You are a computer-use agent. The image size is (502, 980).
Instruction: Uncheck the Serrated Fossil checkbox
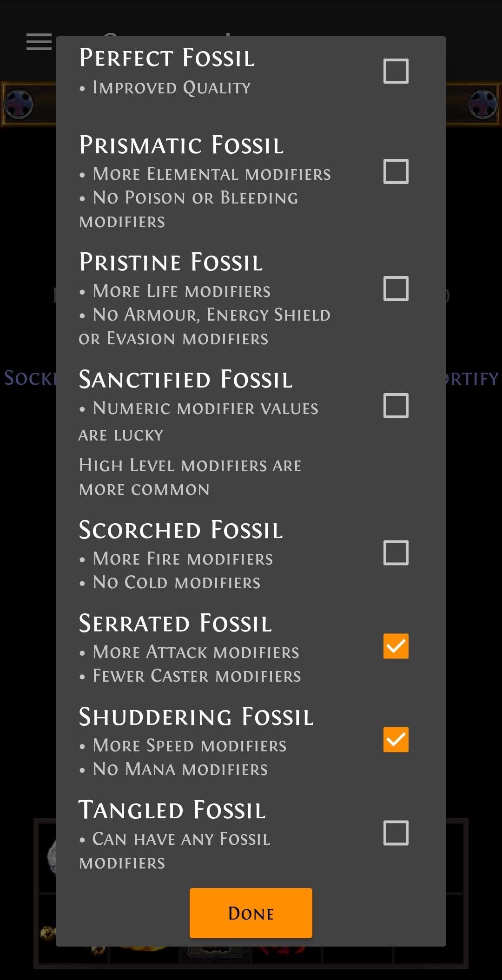click(x=396, y=646)
